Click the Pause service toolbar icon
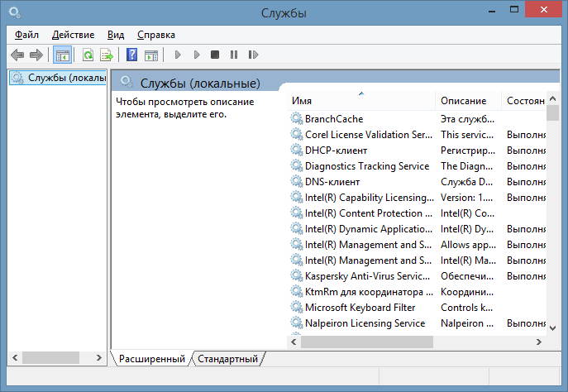The image size is (568, 392). [234, 55]
